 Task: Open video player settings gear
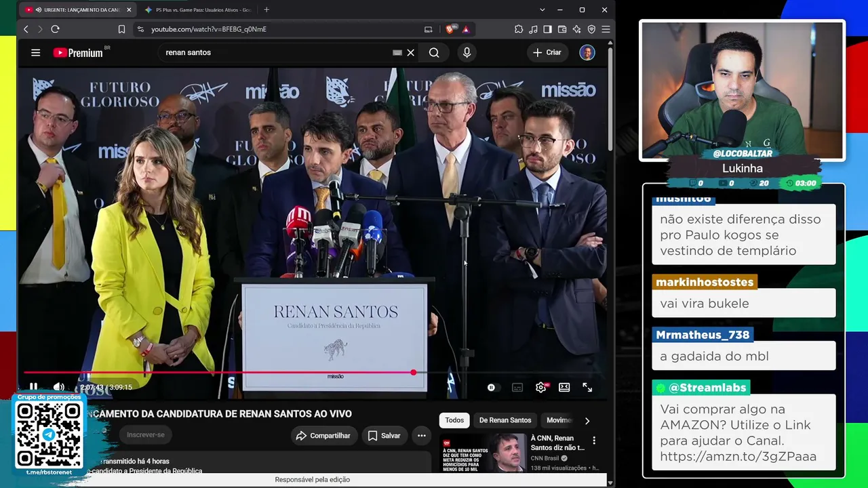tap(541, 387)
